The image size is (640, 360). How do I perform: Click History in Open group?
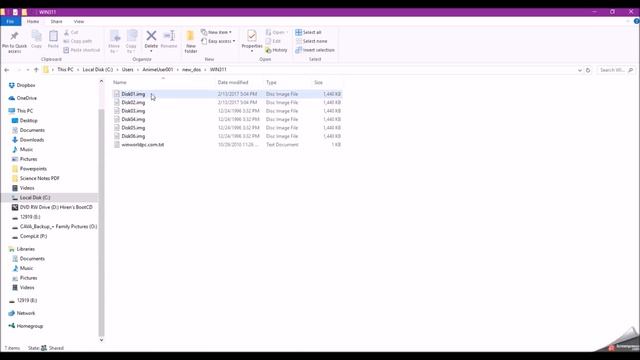point(276,50)
